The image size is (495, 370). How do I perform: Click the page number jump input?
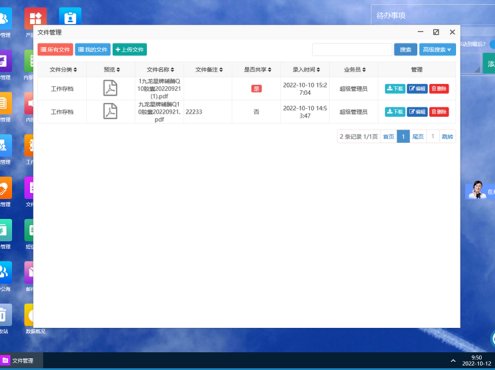[433, 136]
